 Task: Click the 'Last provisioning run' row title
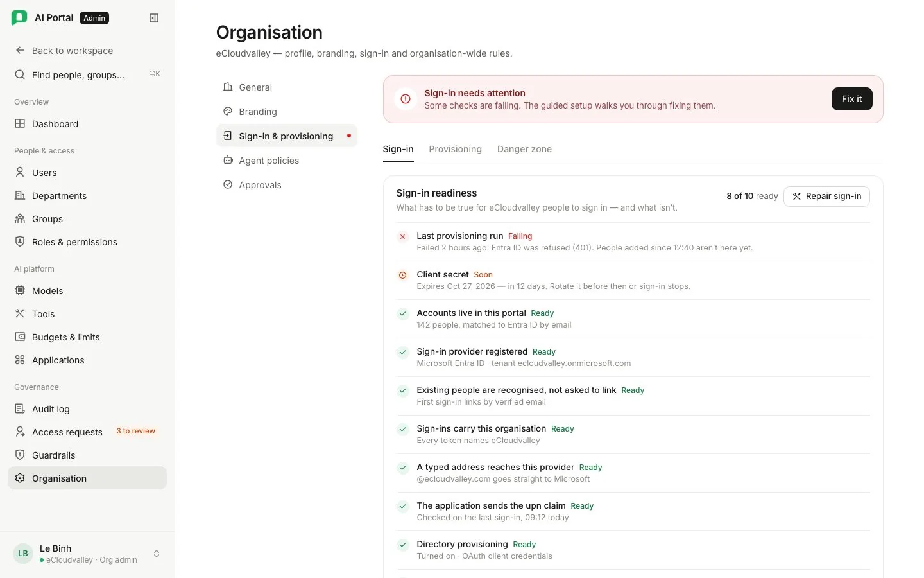coord(459,236)
